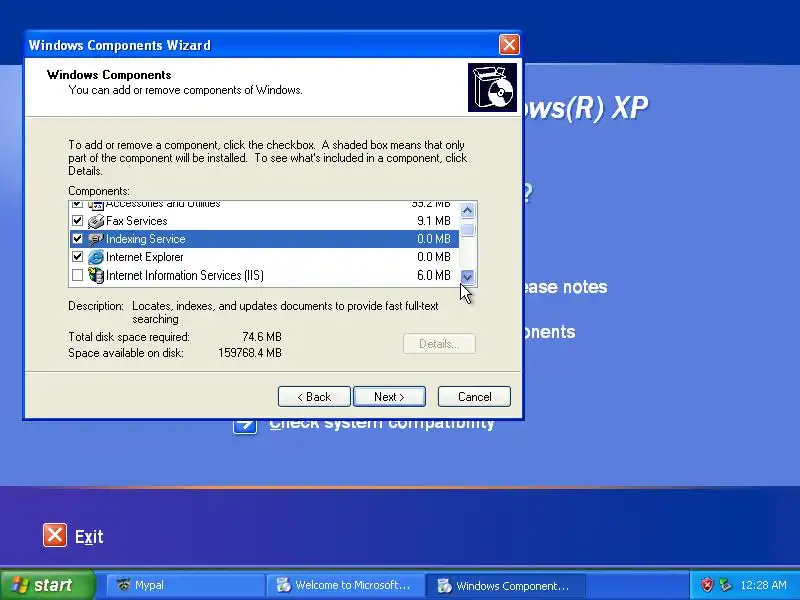The height and width of the screenshot is (600, 800).
Task: Go Back to the previous wizard page
Action: click(x=314, y=396)
